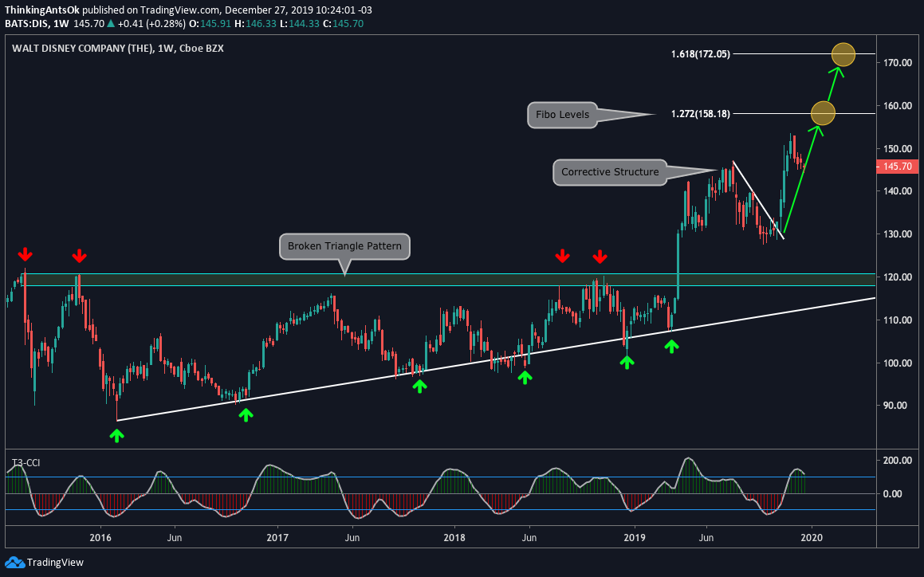
Task: Click the 2020 time axis label
Action: pos(812,537)
